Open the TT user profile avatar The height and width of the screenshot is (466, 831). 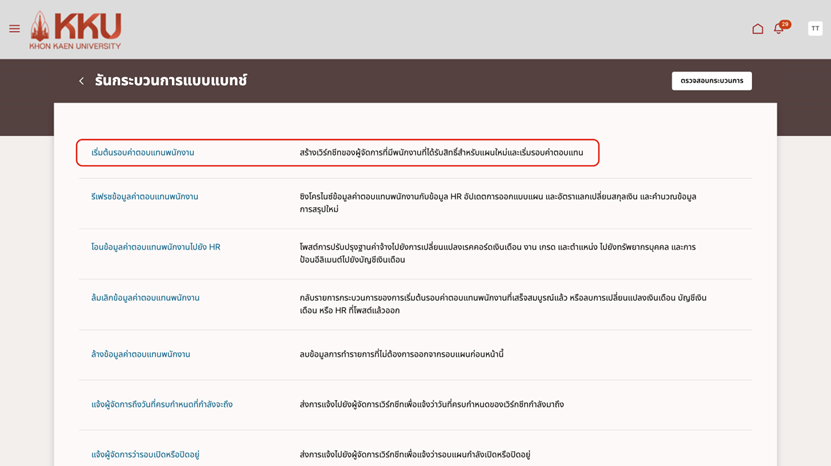[x=815, y=29]
